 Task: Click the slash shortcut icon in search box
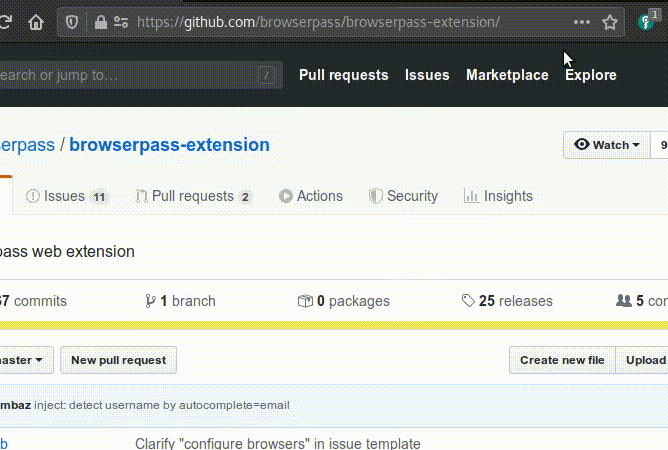pyautogui.click(x=266, y=75)
